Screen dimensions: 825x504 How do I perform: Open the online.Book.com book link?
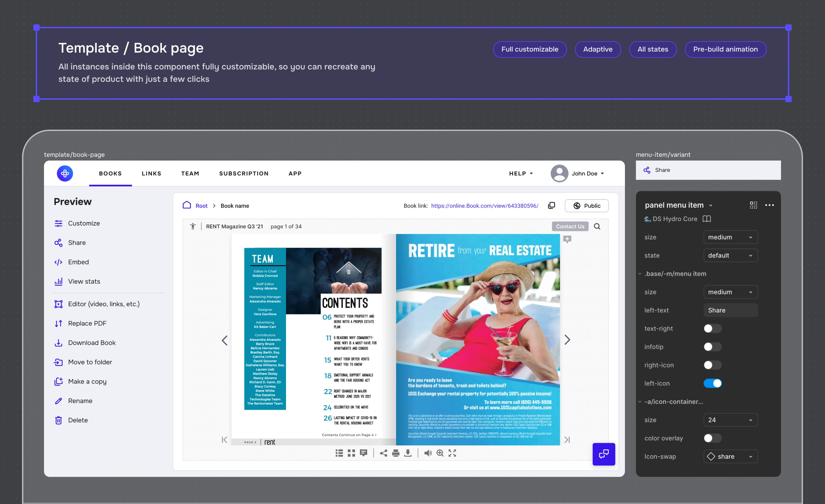485,206
